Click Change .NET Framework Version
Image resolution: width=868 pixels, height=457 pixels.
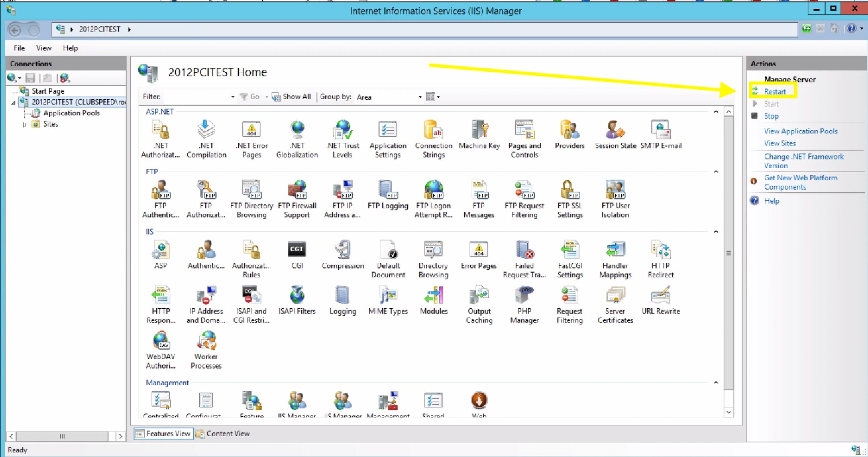click(804, 161)
